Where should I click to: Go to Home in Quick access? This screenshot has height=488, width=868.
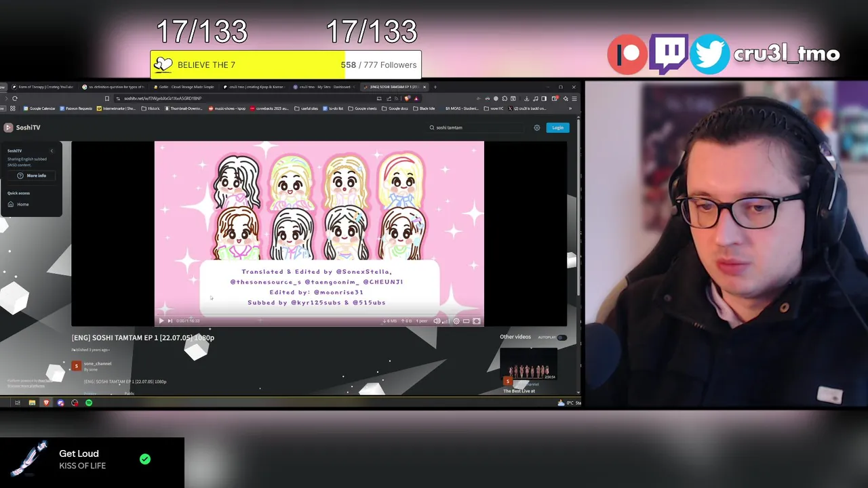[x=23, y=204]
